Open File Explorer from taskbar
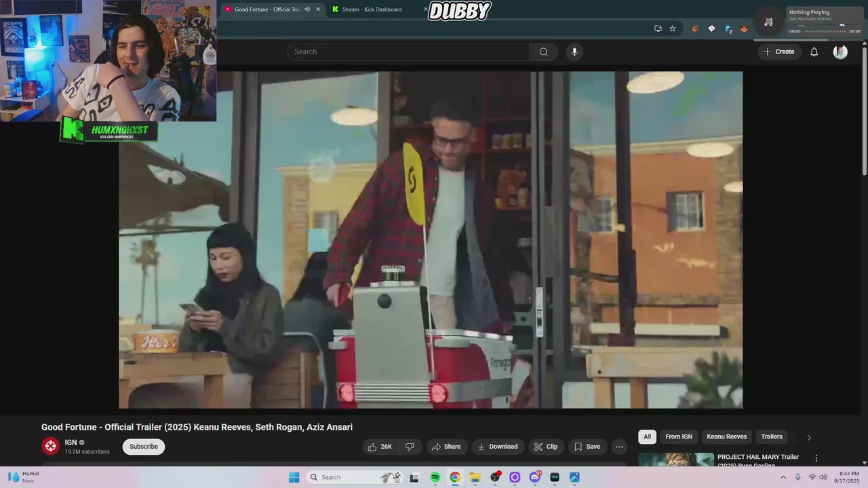This screenshot has height=488, width=868. 475,477
